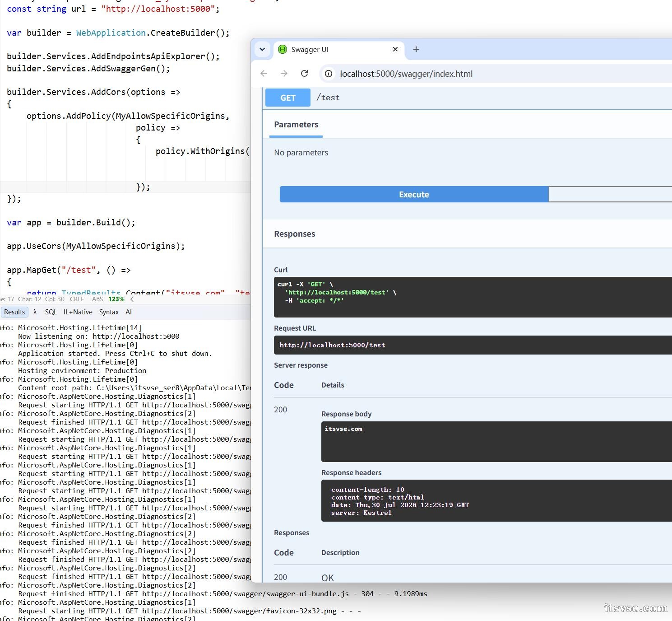Viewport: 672px width, 621px height.
Task: Reload the Swagger page
Action: tap(305, 74)
